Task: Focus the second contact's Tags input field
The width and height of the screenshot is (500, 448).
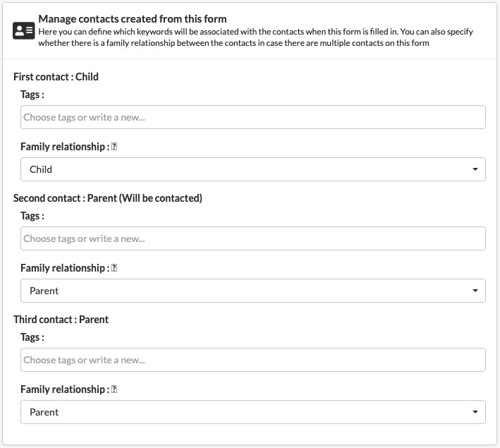Action: point(253,238)
